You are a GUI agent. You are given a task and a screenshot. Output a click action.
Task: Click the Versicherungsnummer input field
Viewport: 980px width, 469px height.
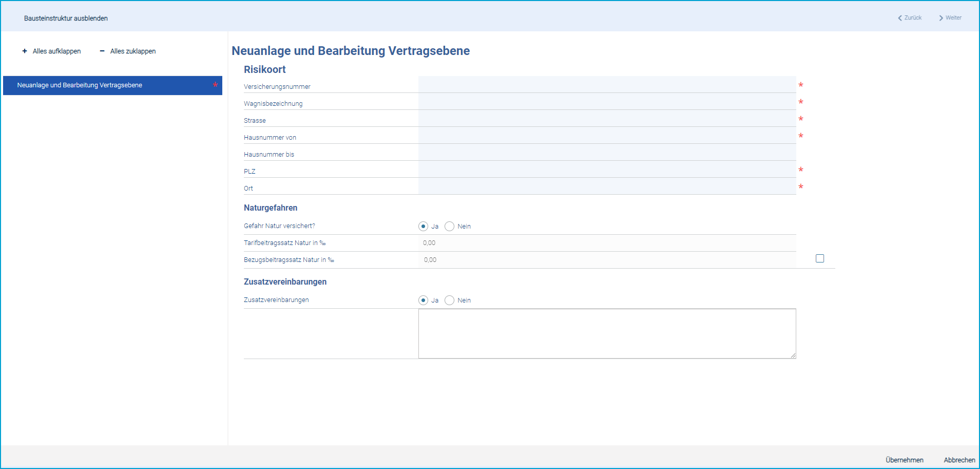(x=607, y=85)
